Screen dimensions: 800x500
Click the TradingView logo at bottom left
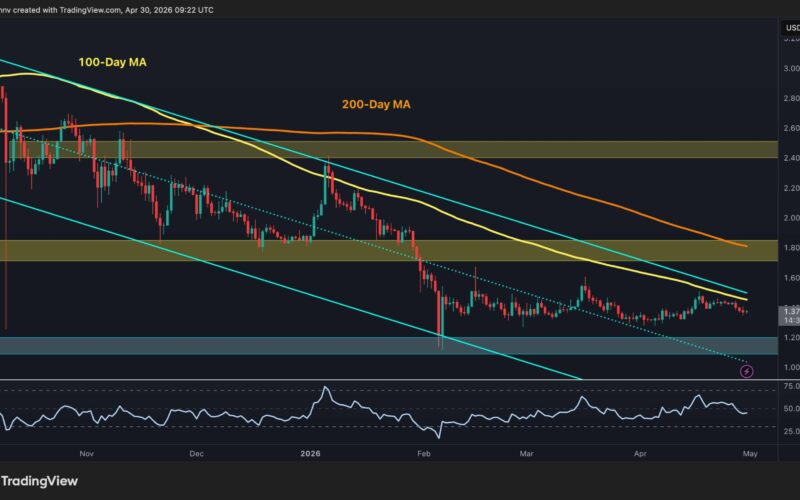(x=39, y=481)
